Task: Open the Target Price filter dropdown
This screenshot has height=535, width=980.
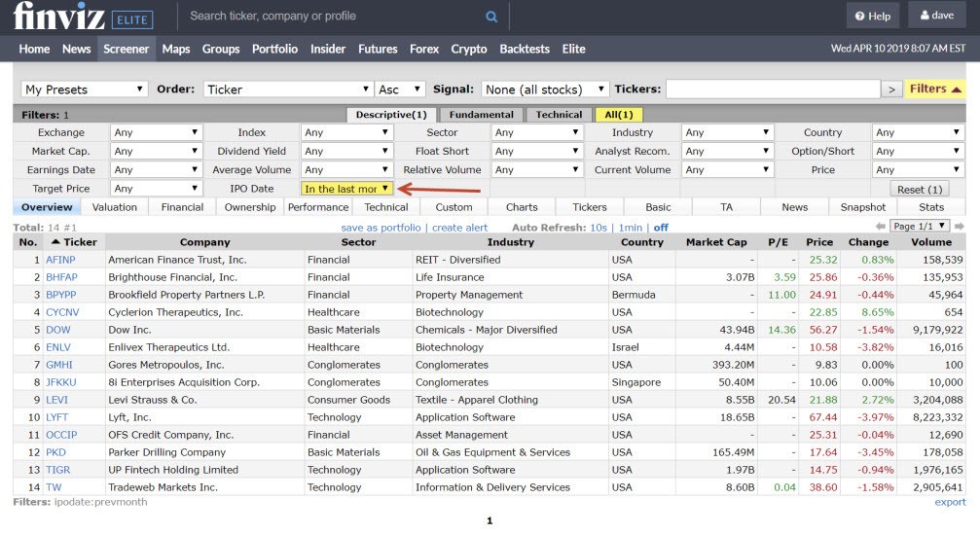Action: (x=156, y=189)
